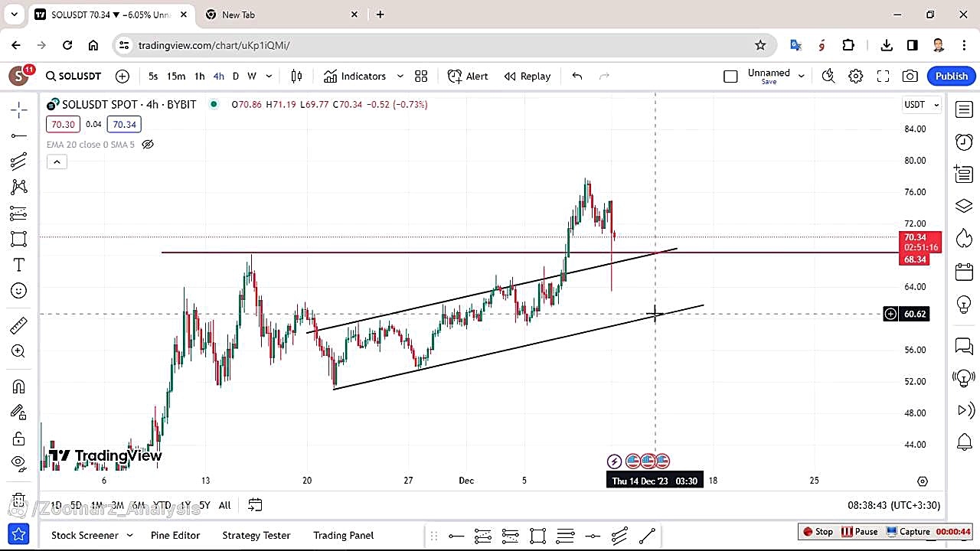Open the chats speech bubble panel

coord(964,346)
